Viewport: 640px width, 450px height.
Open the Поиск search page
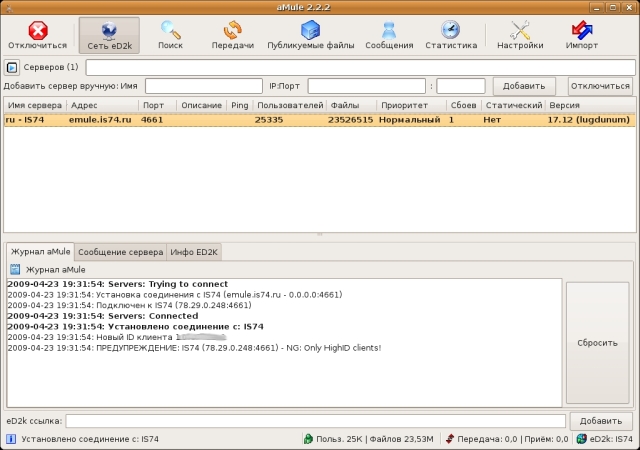[170, 34]
